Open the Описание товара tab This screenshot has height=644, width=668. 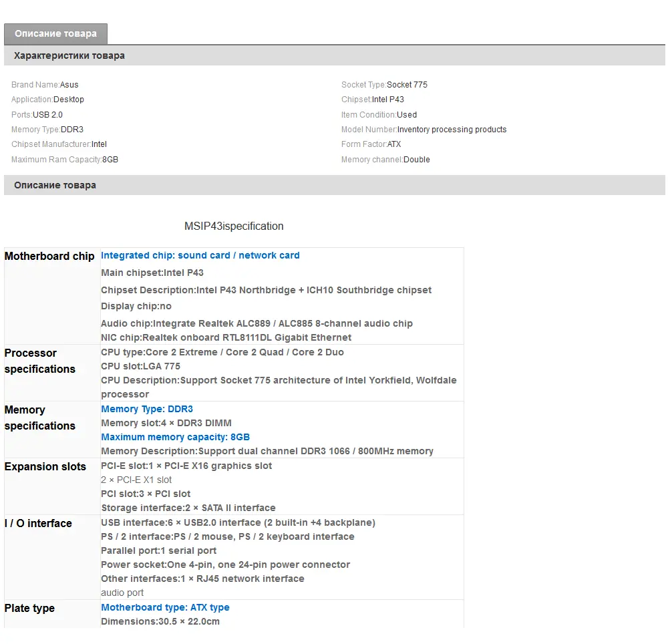pos(56,33)
